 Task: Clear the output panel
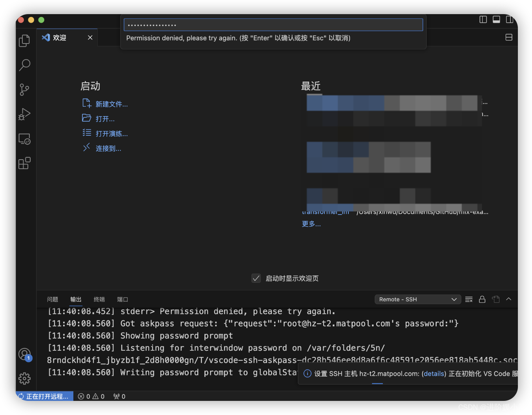pos(469,299)
